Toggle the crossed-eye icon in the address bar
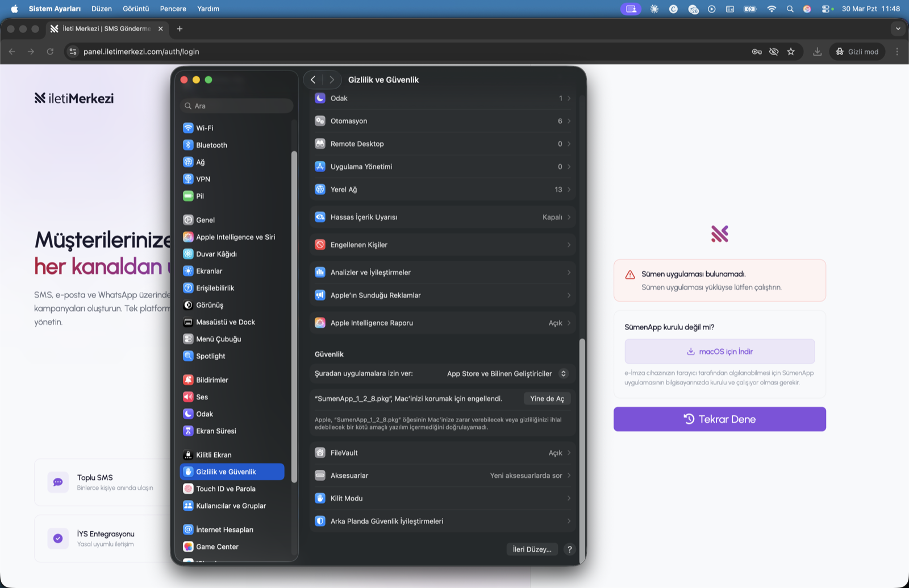Image resolution: width=909 pixels, height=588 pixels. pos(774,51)
